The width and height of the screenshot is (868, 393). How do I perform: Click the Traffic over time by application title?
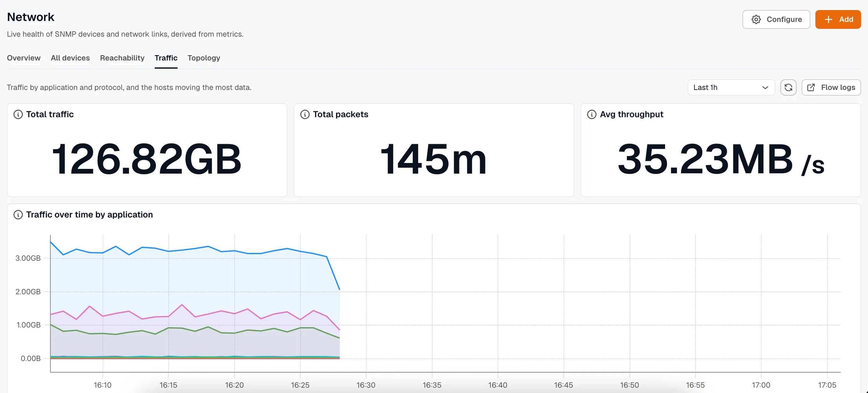89,215
